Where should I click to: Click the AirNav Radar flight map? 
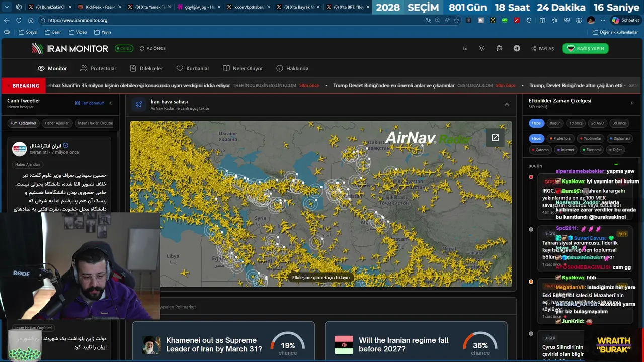point(320,204)
